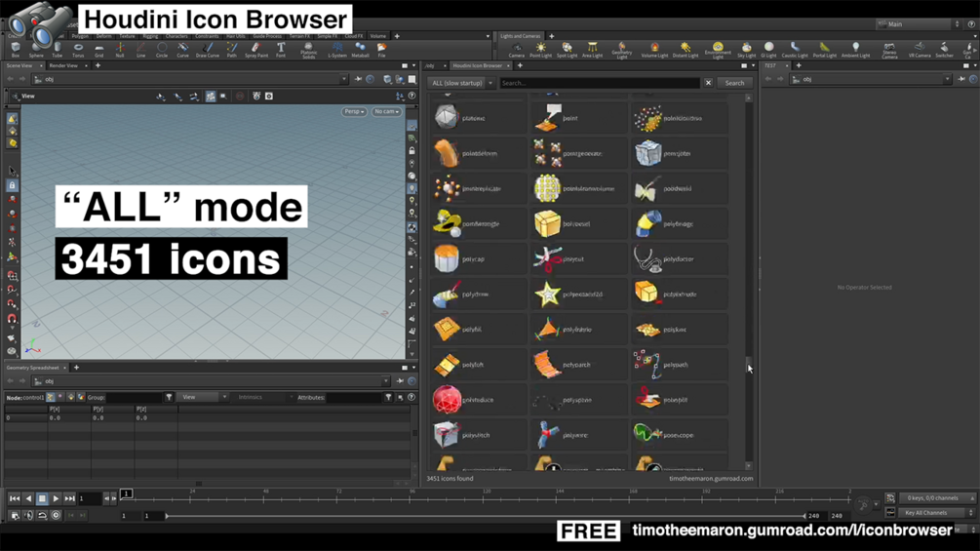
Task: Open the Main desktop dropdown
Action: [919, 23]
